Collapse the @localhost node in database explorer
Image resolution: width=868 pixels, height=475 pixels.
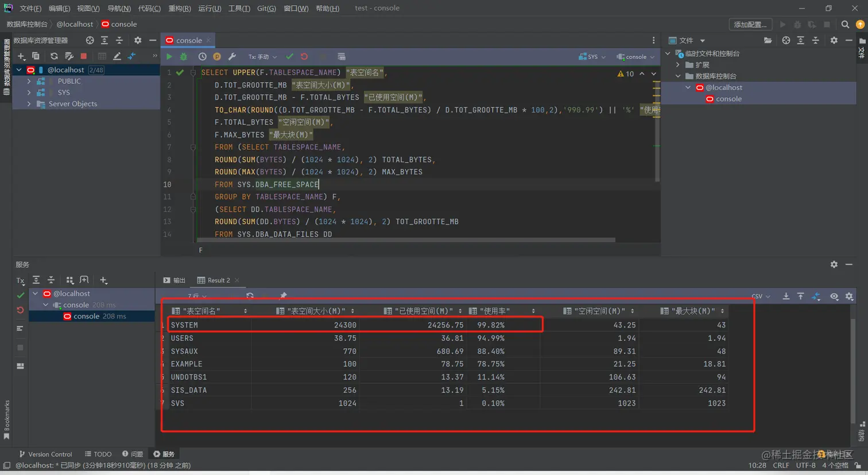coord(19,70)
